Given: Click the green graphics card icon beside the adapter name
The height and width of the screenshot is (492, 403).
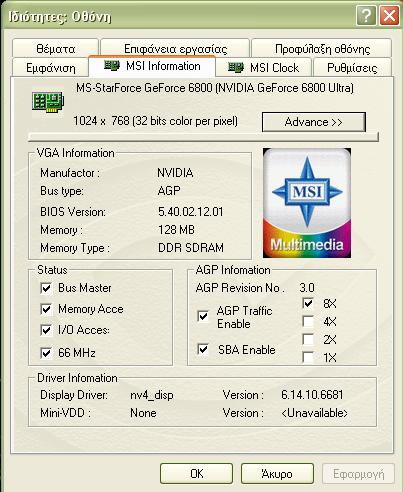Looking at the screenshot, I should click(48, 102).
